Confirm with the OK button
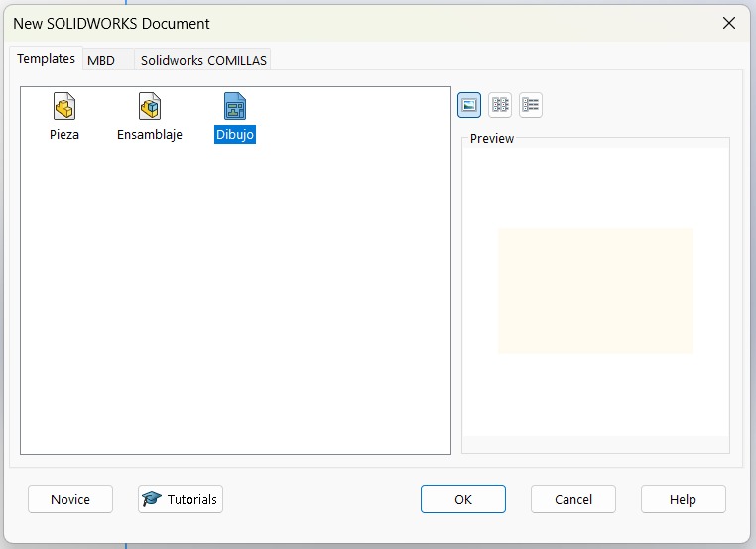The height and width of the screenshot is (549, 756). tap(463, 499)
